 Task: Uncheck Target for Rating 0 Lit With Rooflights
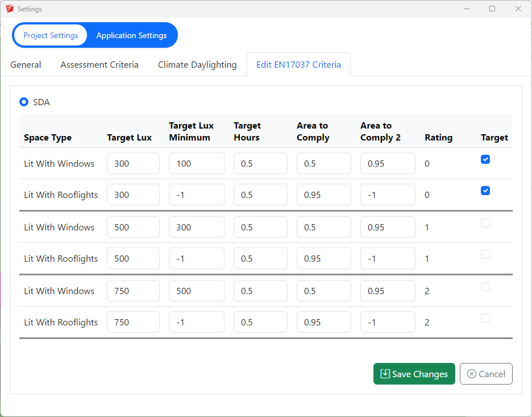tap(485, 191)
